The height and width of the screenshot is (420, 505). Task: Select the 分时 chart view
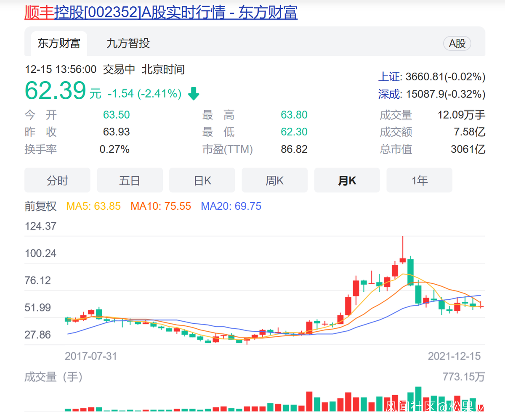[x=57, y=180]
